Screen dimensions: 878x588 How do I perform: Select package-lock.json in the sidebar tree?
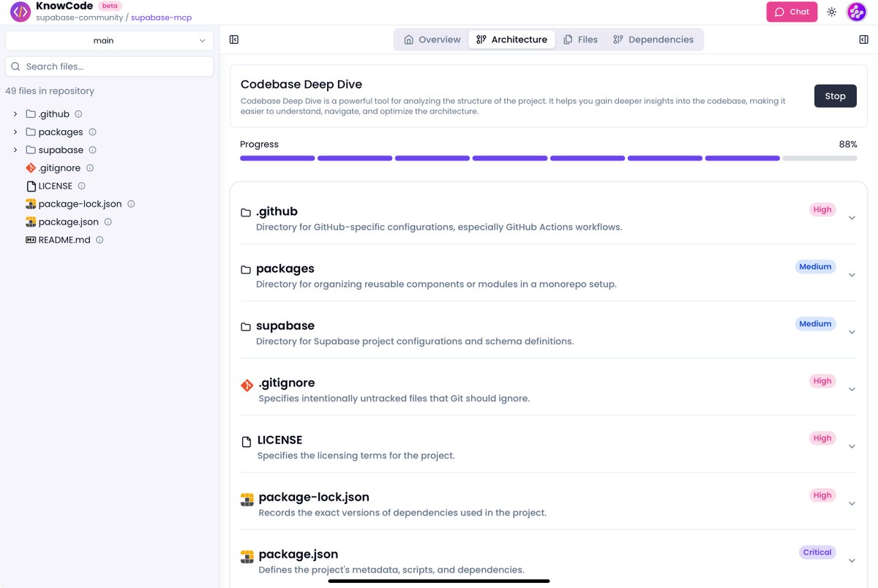tap(80, 204)
